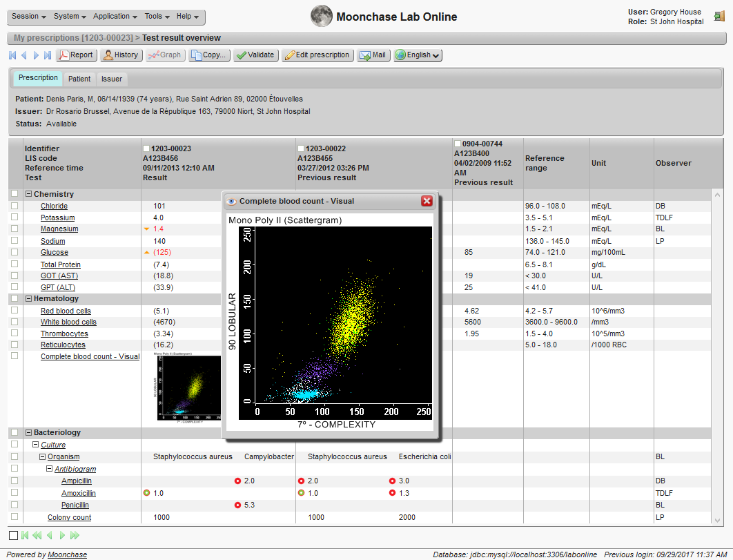Screen dimensions: 733x560
Task: Click red resistance marker beside Penicillin 5.3
Action: (237, 505)
